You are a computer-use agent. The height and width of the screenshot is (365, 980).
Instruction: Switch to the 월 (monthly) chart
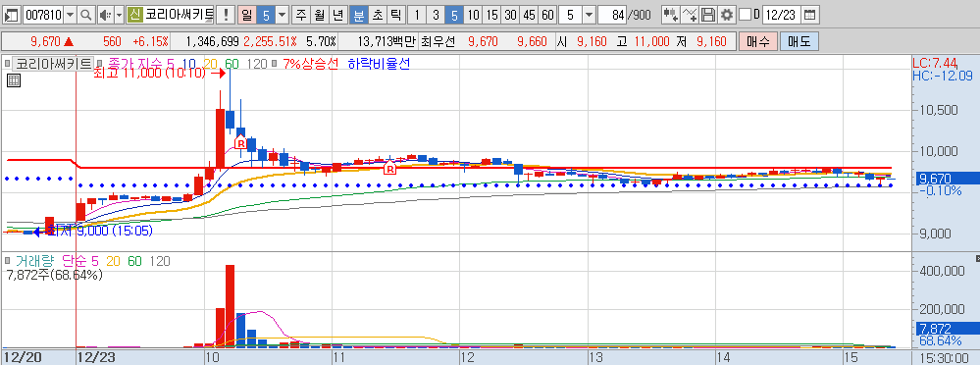320,15
